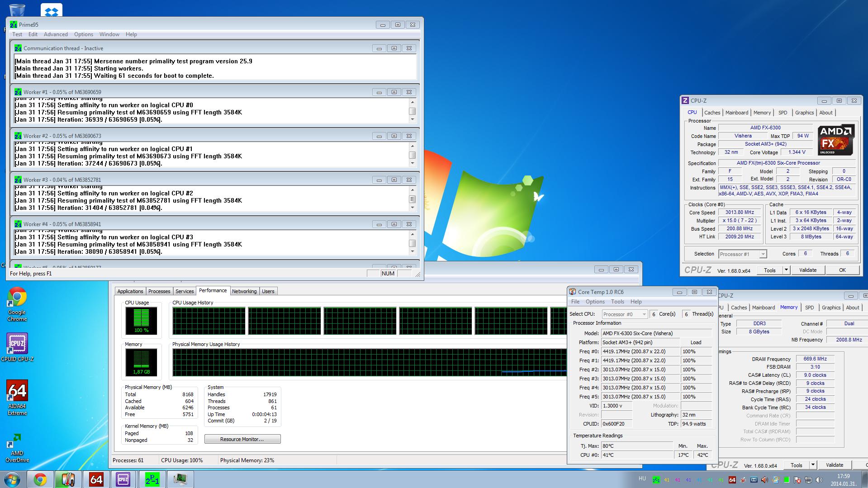
Task: Open the Windows Start menu
Action: coord(12,479)
